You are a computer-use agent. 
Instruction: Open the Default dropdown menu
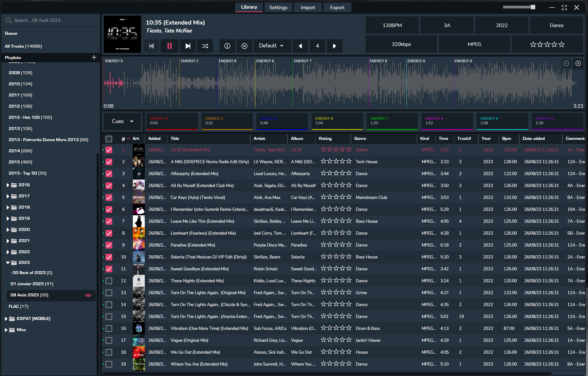click(x=271, y=46)
